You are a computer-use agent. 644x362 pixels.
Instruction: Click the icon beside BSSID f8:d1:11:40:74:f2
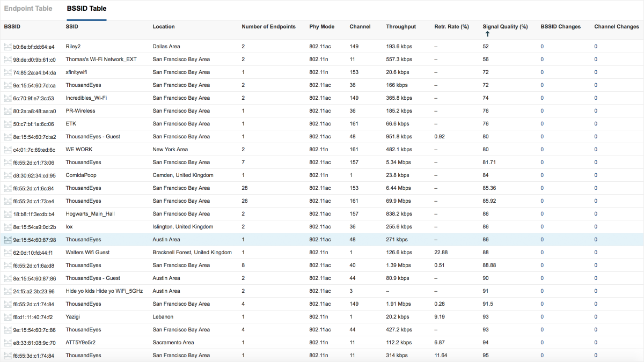[8, 317]
